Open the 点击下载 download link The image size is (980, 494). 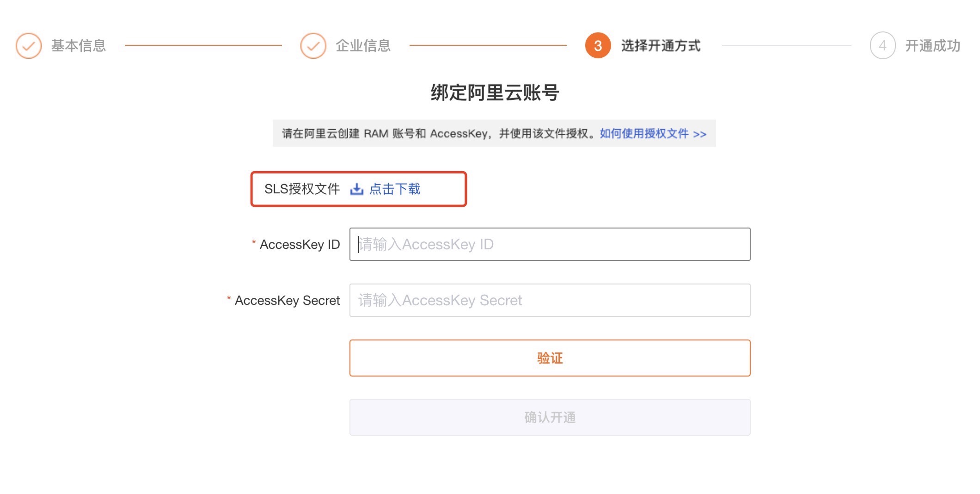[x=395, y=189]
